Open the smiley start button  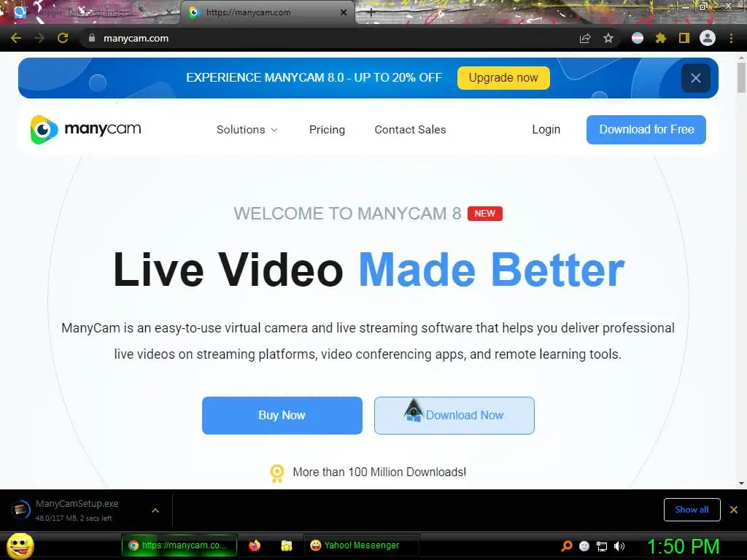(20, 546)
